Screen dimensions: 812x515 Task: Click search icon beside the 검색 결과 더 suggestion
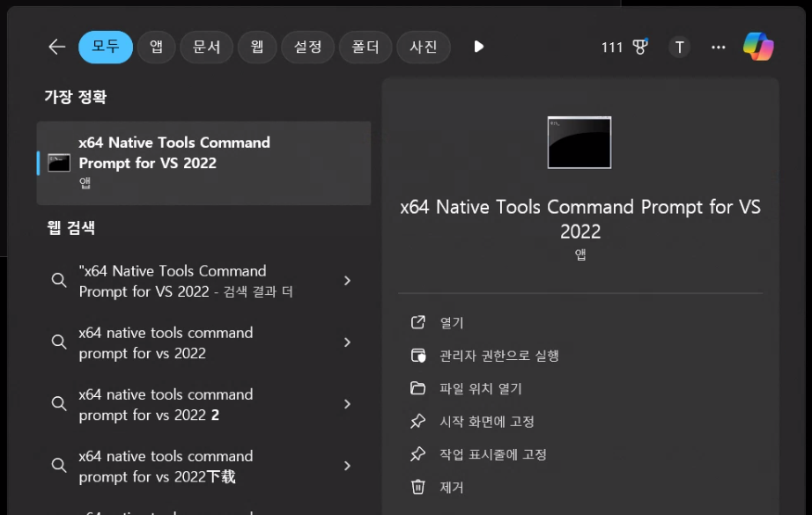pos(59,281)
